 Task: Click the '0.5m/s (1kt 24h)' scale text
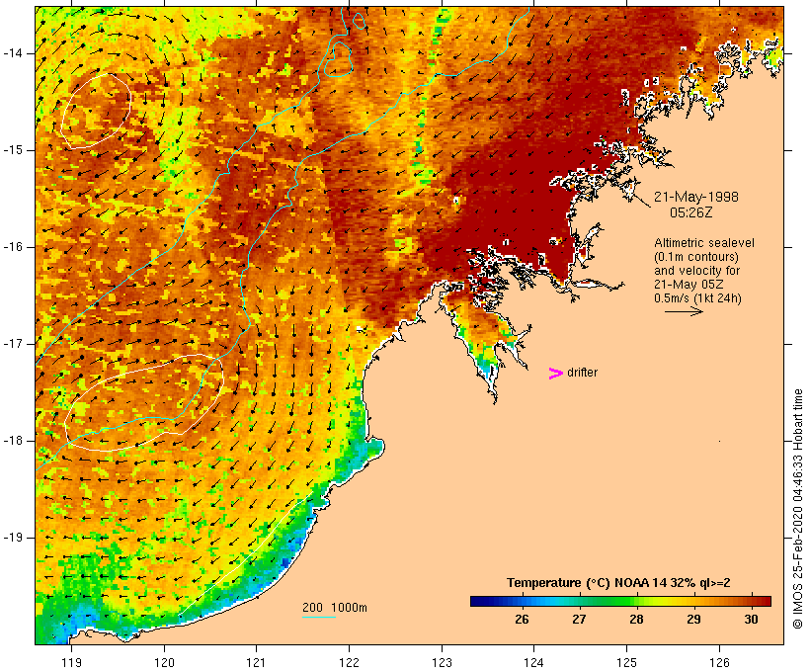click(x=697, y=298)
